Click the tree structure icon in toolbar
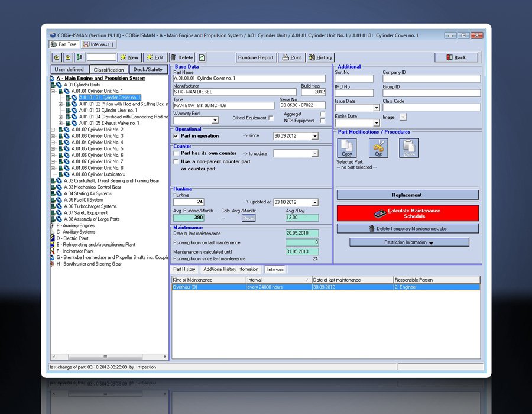532x414 pixels. [80, 57]
